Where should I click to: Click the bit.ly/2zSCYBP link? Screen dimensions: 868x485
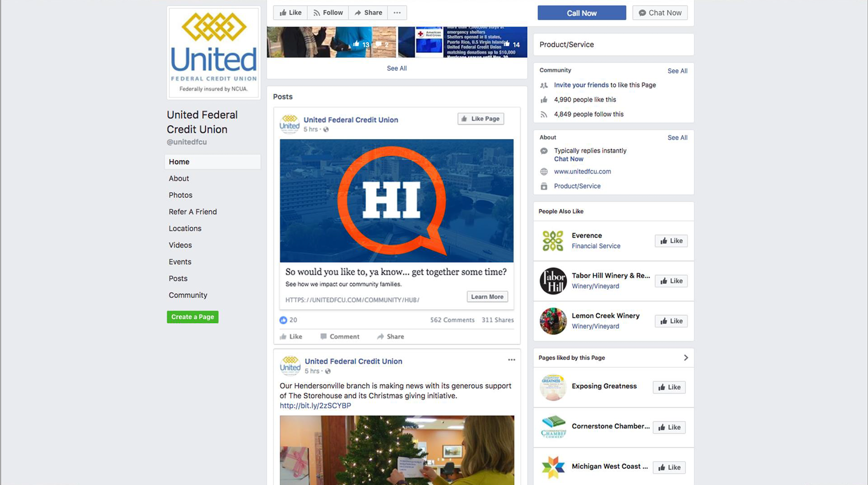(315, 405)
